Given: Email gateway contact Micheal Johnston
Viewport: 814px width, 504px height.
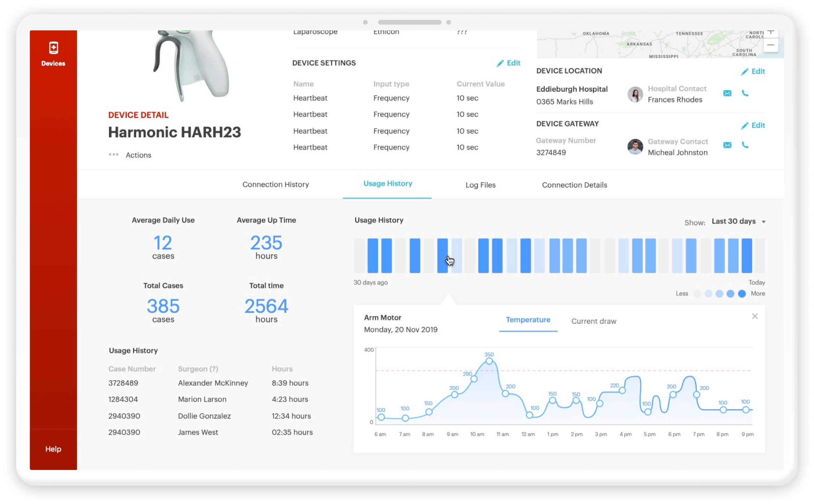Looking at the screenshot, I should tap(727, 145).
